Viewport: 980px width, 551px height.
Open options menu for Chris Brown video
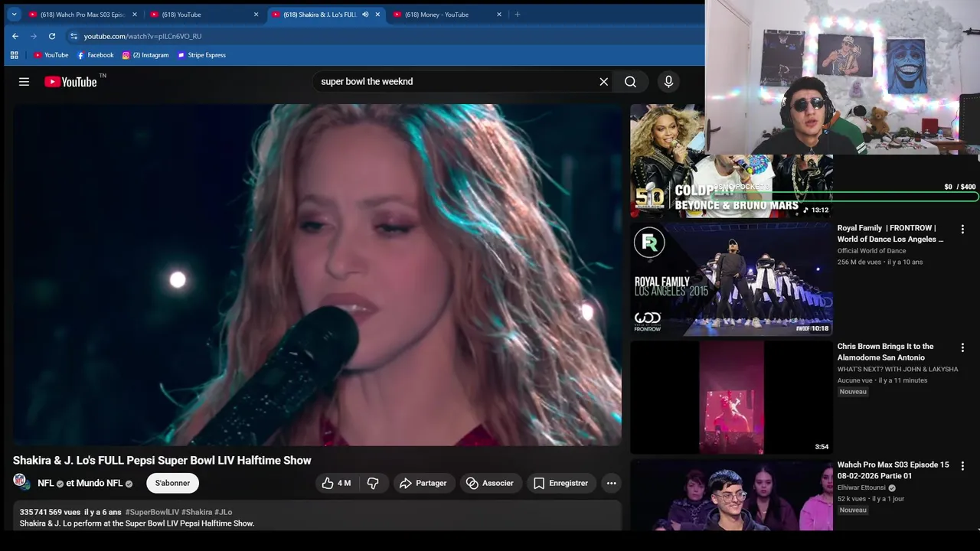(962, 347)
